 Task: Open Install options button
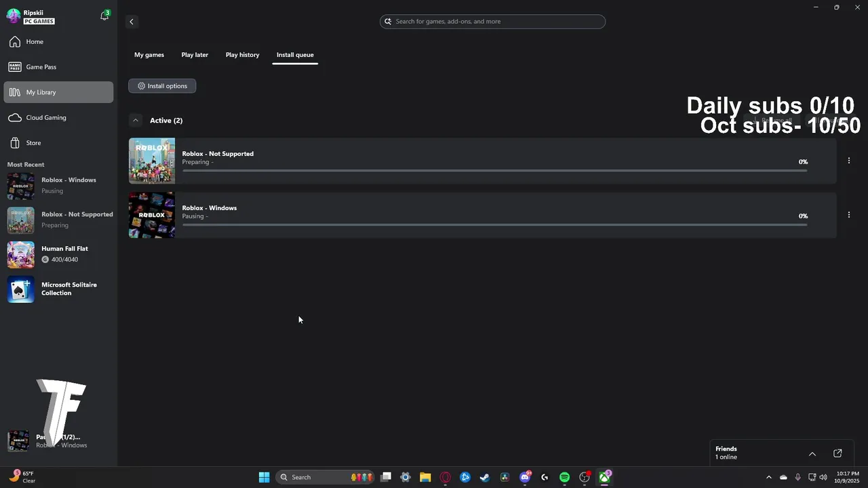point(162,86)
